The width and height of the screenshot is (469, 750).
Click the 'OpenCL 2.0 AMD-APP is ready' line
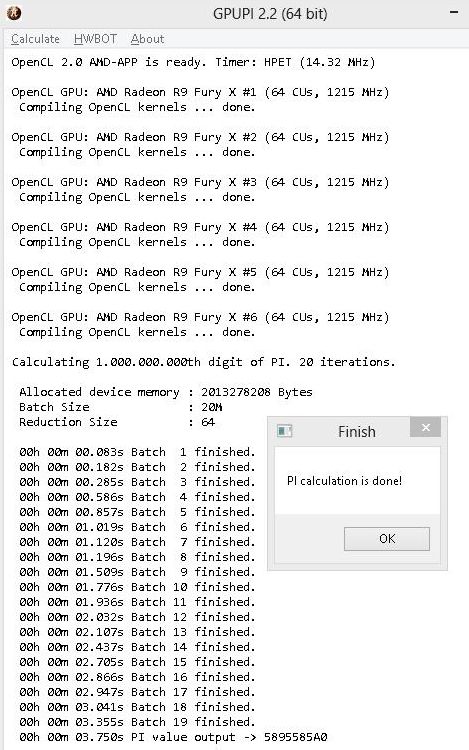(x=193, y=62)
